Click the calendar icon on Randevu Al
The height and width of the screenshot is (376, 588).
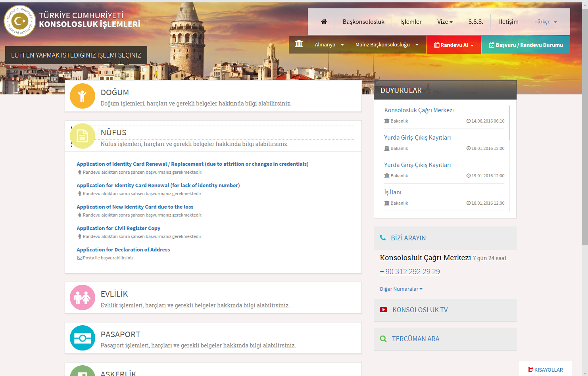[x=437, y=45]
